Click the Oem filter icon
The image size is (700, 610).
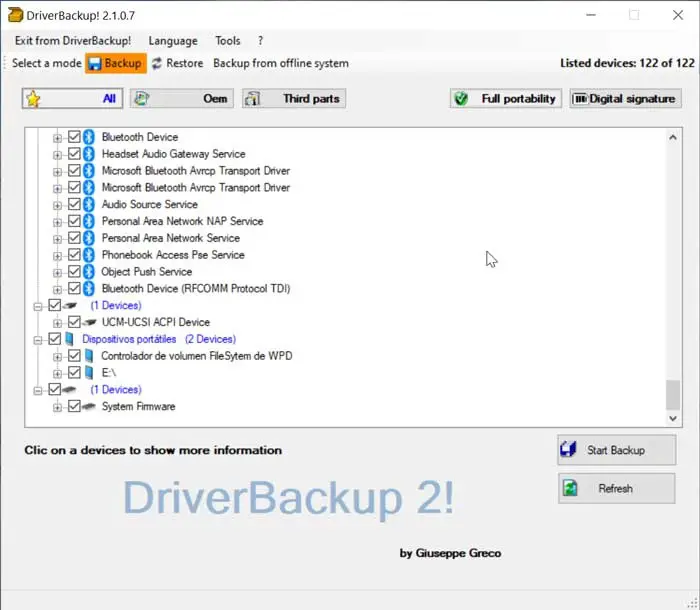pos(142,98)
